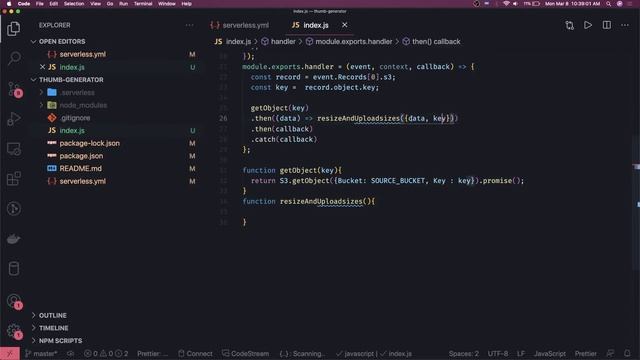Run the code with the play icon
This screenshot has width=640, height=360.
coord(588,25)
